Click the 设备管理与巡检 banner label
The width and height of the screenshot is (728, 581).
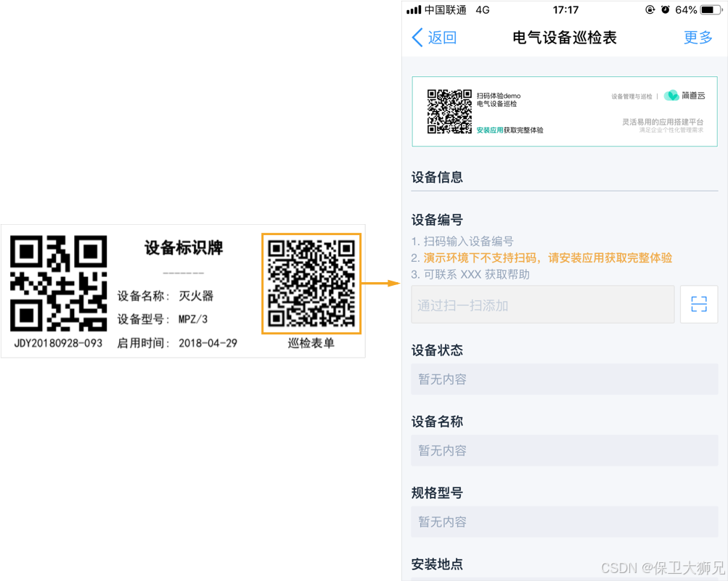(631, 96)
